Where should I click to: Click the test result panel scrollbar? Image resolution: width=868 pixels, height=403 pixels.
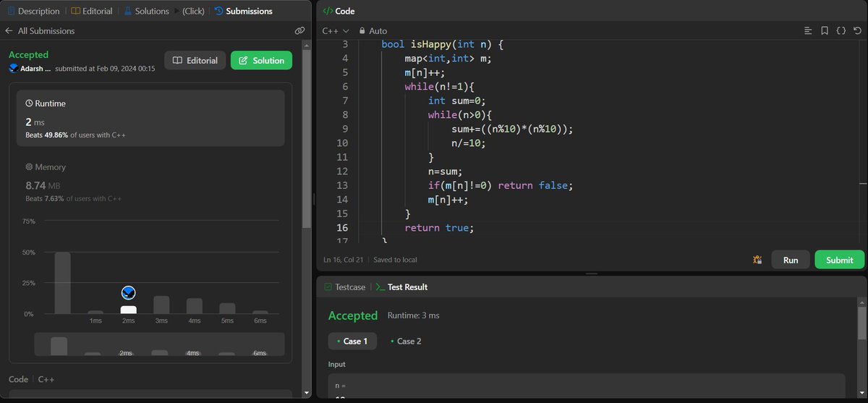[x=861, y=322]
